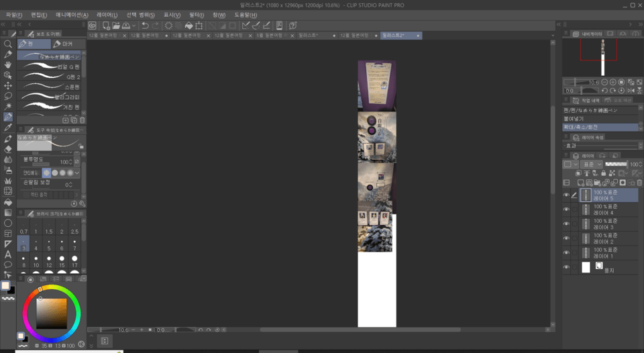Hide layer 레이어 1 eye icon
The width and height of the screenshot is (644, 353).
[566, 253]
